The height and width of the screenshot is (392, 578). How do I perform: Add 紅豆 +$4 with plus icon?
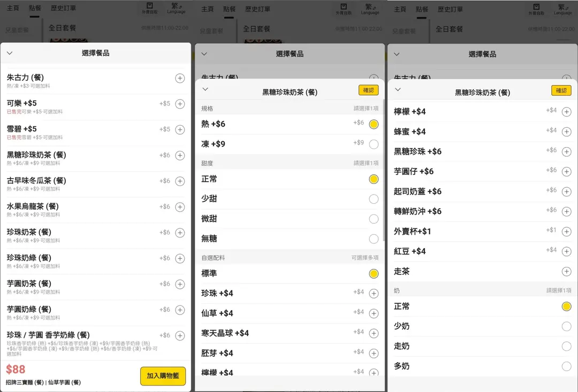point(566,251)
